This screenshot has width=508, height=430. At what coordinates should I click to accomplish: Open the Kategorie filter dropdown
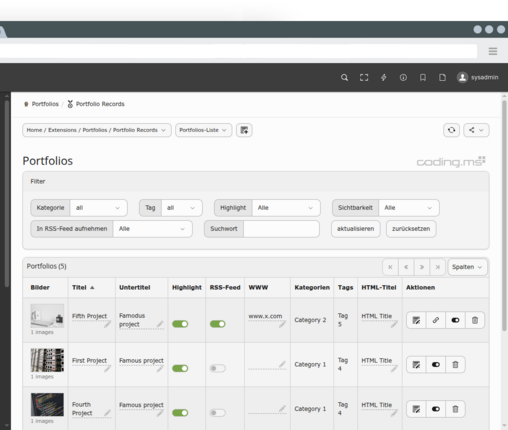click(98, 208)
